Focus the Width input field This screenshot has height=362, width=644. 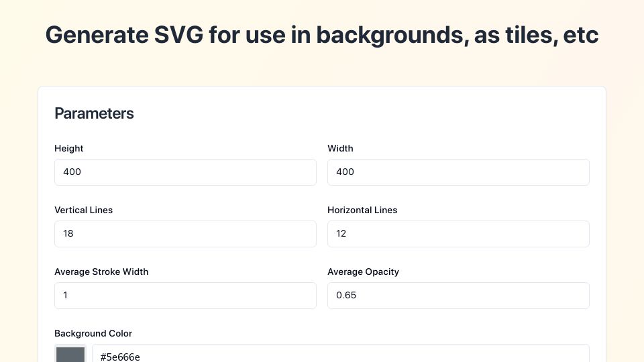(x=458, y=172)
